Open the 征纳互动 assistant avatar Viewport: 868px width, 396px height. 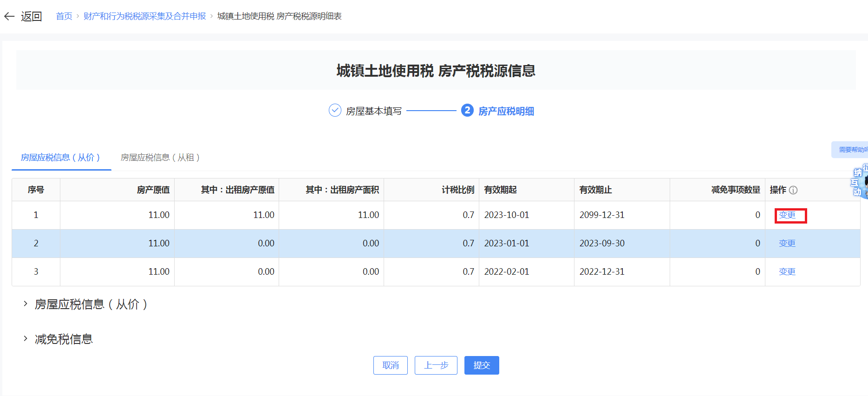[860, 182]
